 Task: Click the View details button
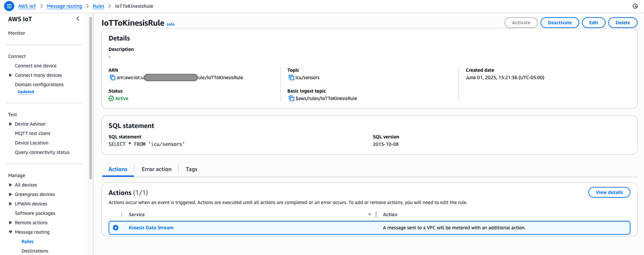point(609,192)
